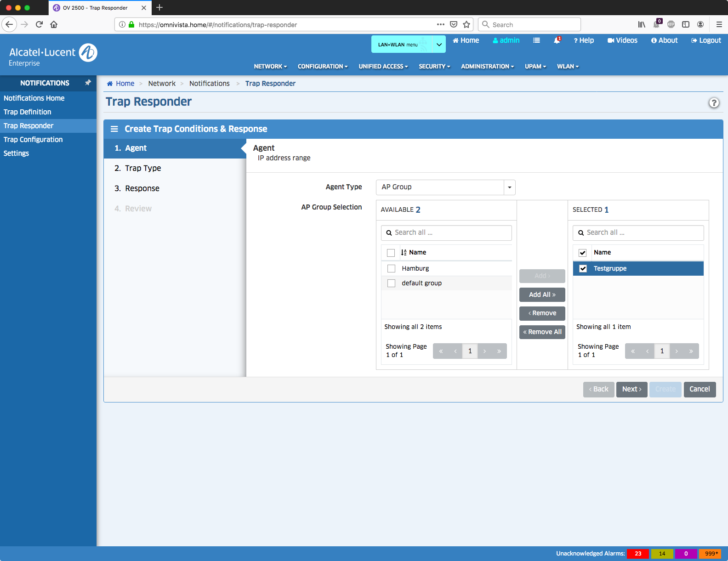Expand the ADMINISTRATION menu
The image size is (728, 561).
coord(487,67)
